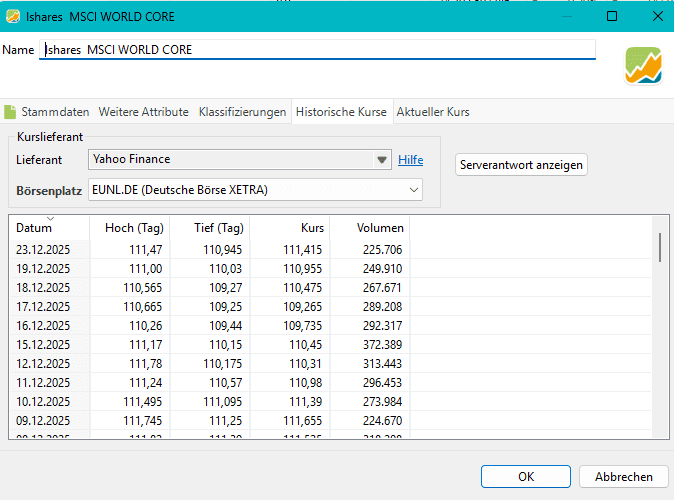Click the Stammdaten tab page icon
Image resolution: width=674 pixels, height=500 pixels.
coord(10,112)
